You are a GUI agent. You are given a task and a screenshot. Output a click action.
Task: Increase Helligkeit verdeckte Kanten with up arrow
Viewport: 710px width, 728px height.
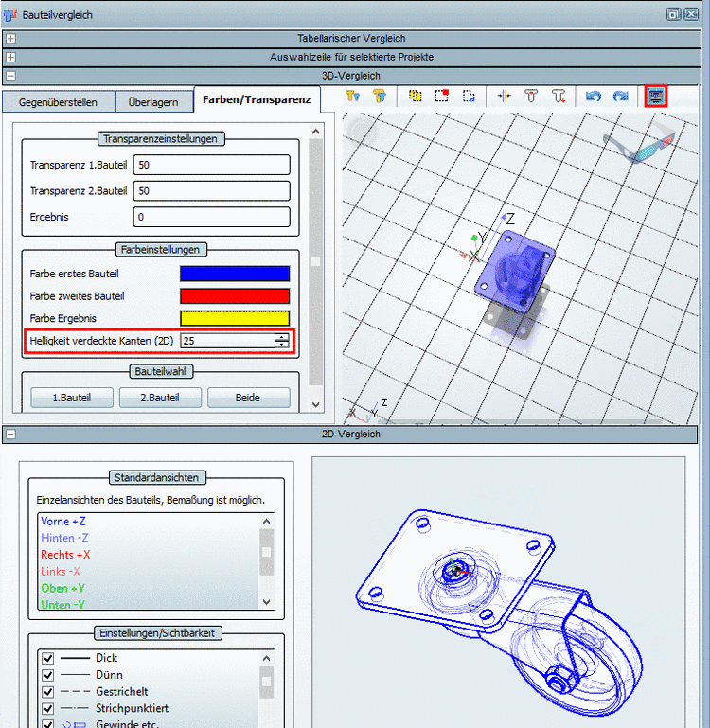tap(282, 337)
